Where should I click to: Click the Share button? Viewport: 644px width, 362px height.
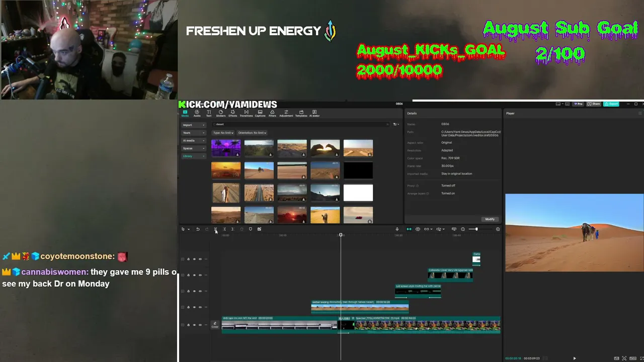pos(595,104)
